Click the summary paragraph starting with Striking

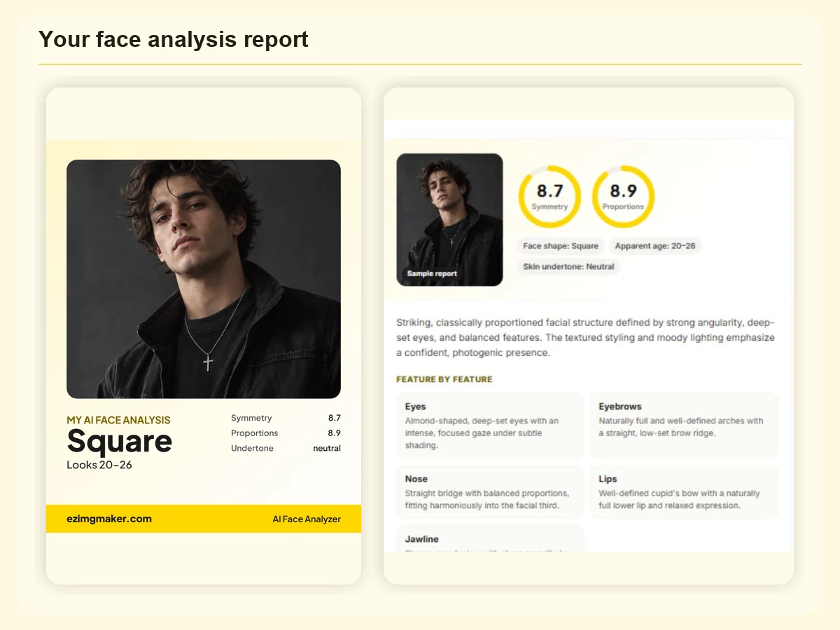586,337
